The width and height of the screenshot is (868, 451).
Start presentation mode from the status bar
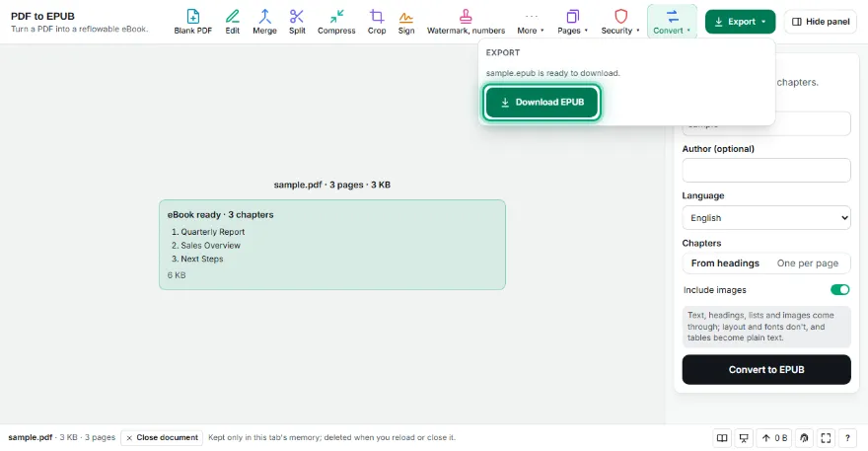click(x=744, y=438)
